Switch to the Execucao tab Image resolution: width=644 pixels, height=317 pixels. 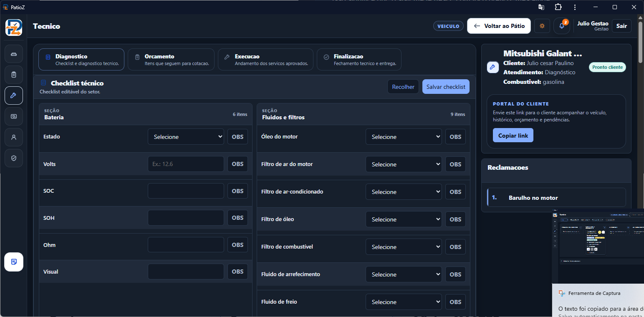pos(265,59)
